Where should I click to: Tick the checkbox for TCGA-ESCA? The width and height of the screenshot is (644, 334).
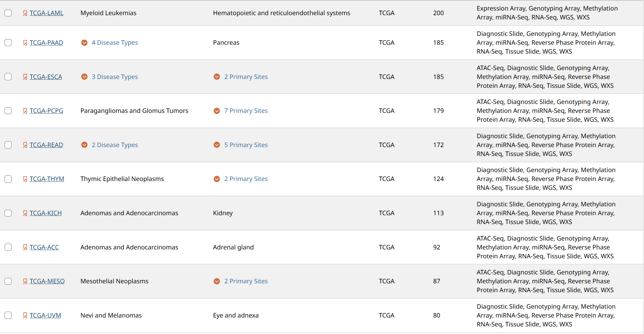click(x=8, y=77)
